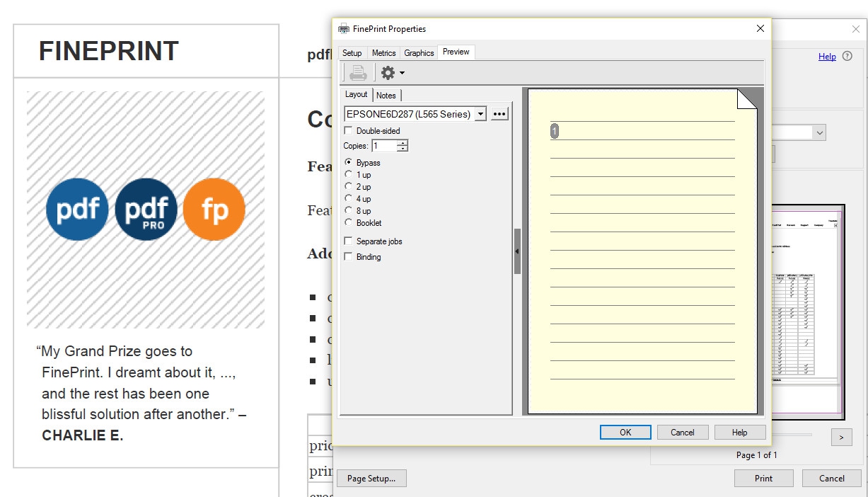The height and width of the screenshot is (497, 868).
Task: Click the FinePrint Properties title bar icon
Action: (344, 29)
